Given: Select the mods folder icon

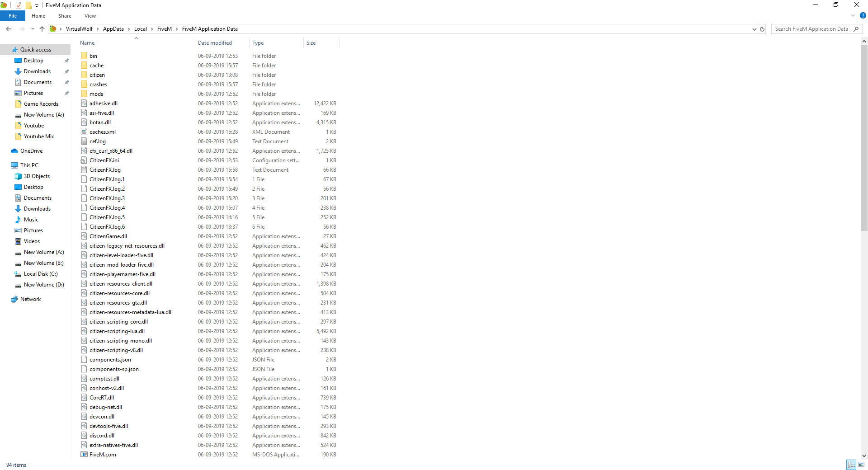Looking at the screenshot, I should [84, 94].
